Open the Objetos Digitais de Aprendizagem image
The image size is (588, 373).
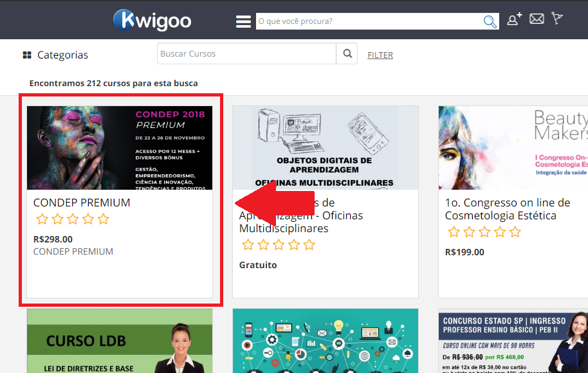coord(326,148)
